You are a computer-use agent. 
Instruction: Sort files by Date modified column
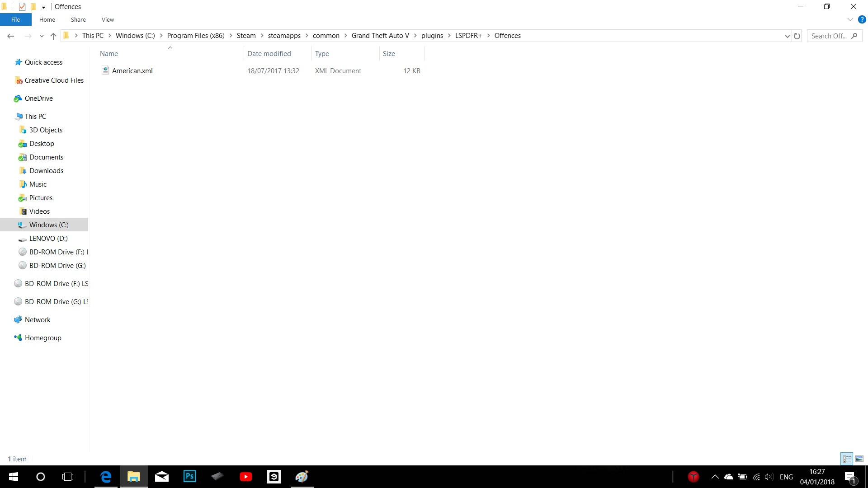tap(269, 53)
